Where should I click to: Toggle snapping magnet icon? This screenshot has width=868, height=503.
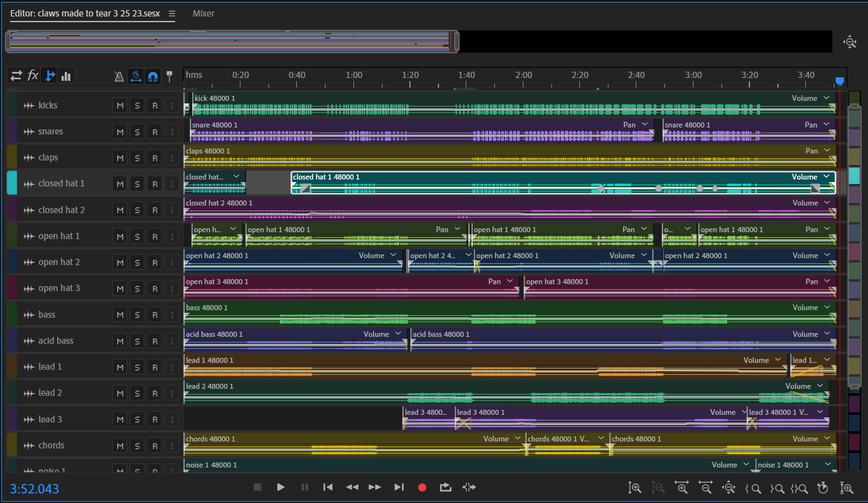pos(152,76)
